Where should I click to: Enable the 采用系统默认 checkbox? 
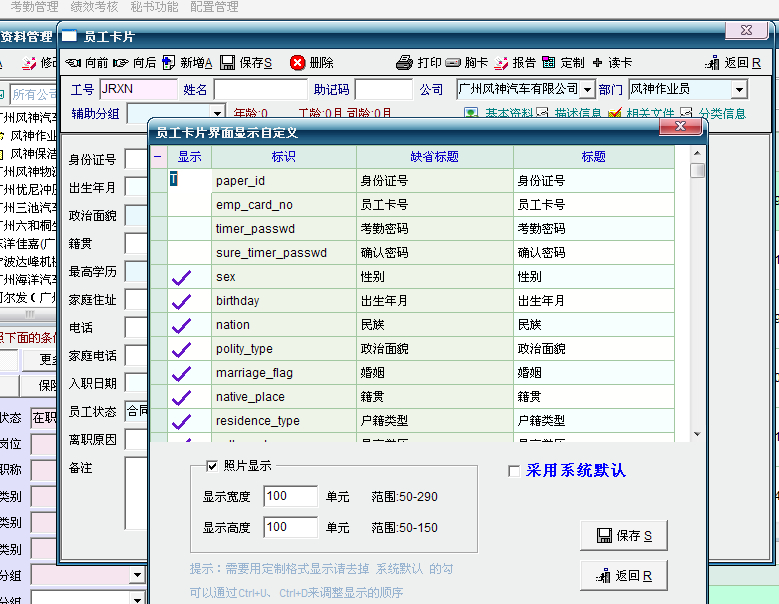coord(514,471)
